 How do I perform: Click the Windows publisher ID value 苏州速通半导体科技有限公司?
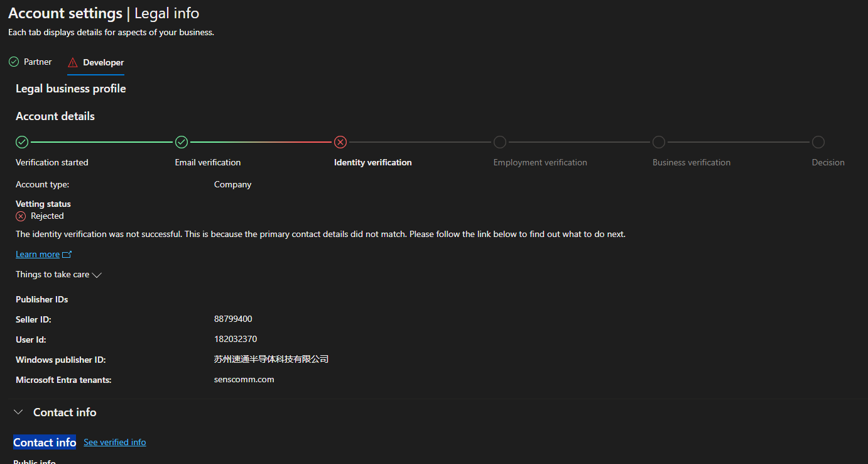[271, 359]
